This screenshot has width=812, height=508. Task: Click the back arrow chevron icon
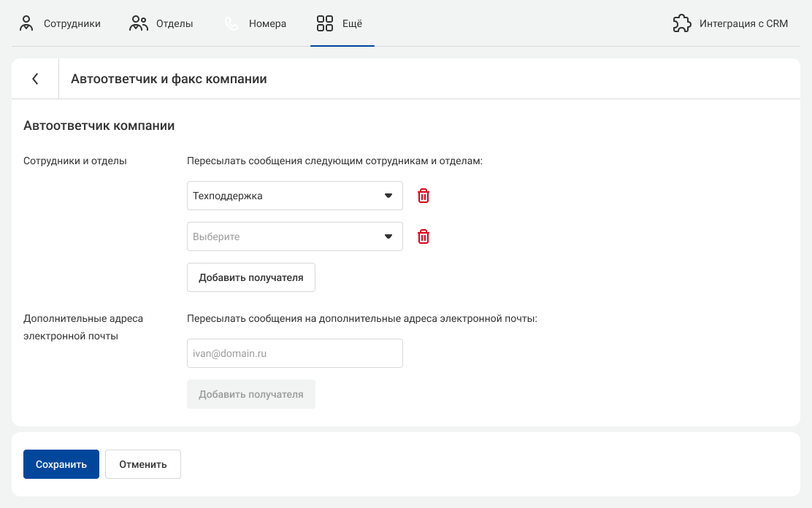click(x=35, y=79)
